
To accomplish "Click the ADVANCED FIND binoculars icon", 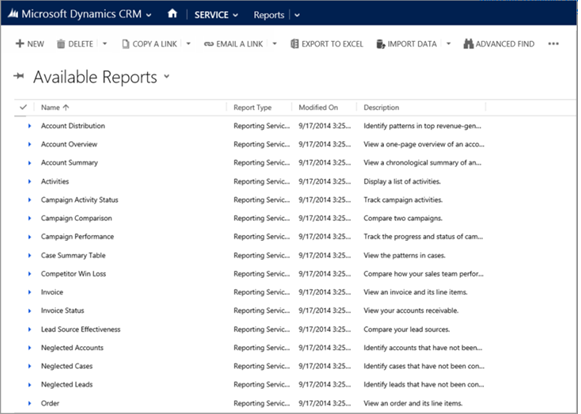I will pos(468,44).
